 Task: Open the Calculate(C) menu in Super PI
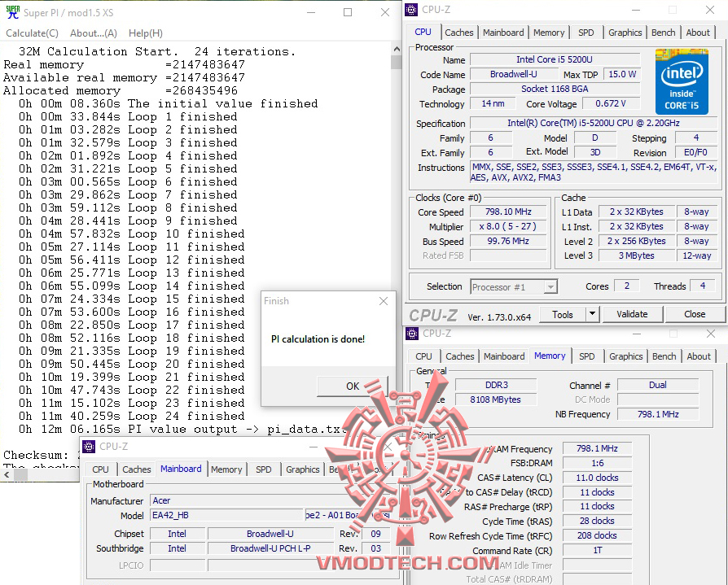(32, 33)
